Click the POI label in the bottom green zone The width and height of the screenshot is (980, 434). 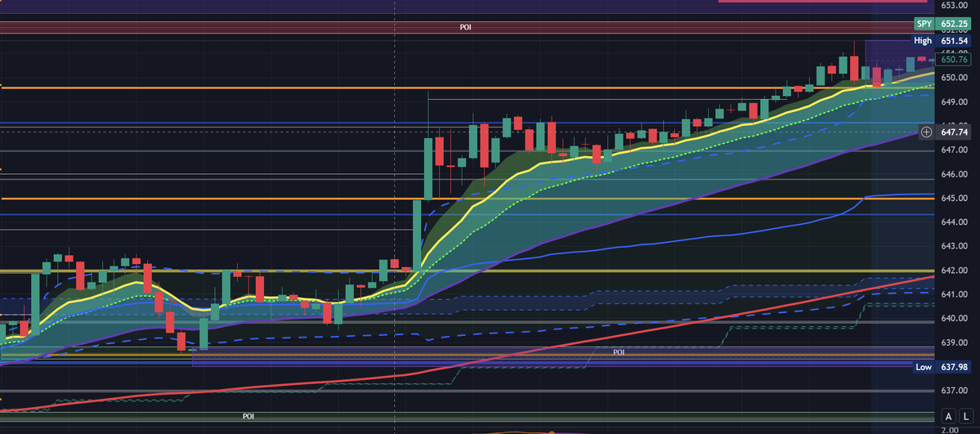click(248, 416)
